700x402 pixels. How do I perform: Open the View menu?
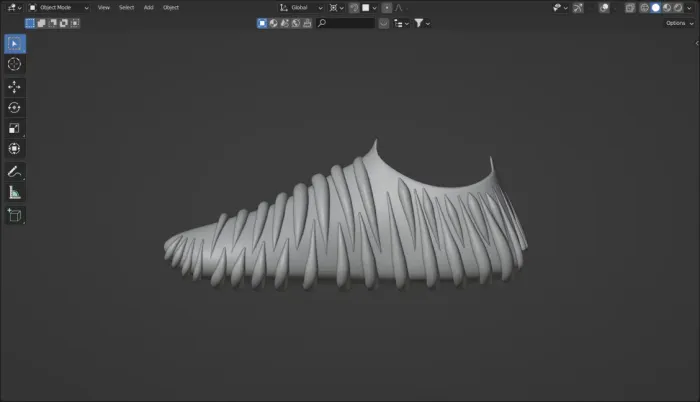pos(104,8)
